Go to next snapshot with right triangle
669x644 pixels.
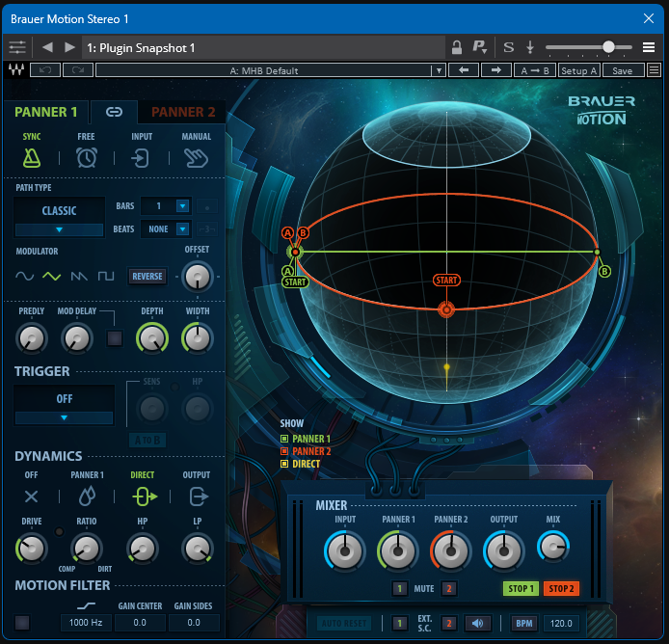point(69,47)
